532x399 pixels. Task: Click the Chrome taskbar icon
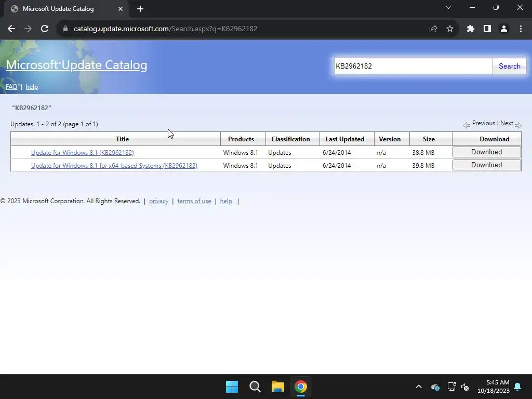[x=301, y=387]
